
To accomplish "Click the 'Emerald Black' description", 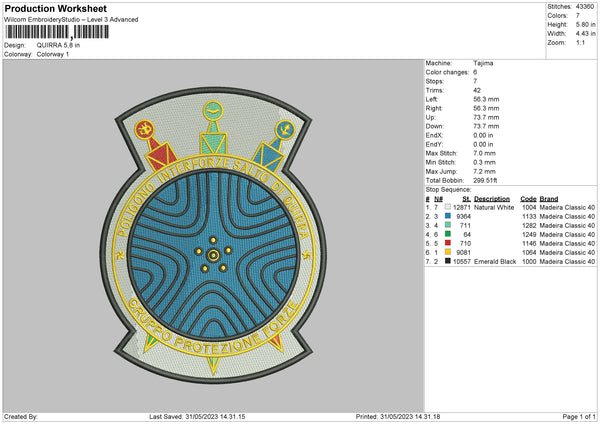I will coord(495,261).
